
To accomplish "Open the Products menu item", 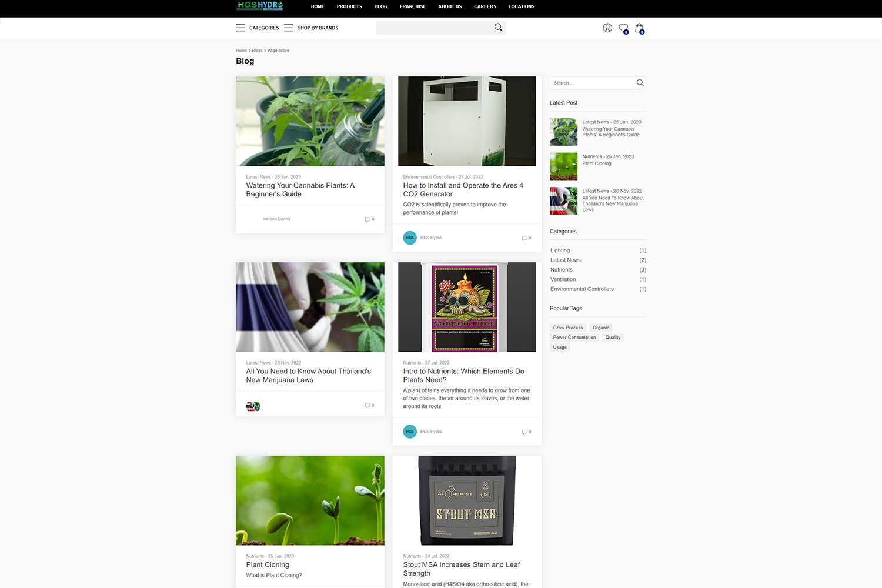I will pos(349,6).
